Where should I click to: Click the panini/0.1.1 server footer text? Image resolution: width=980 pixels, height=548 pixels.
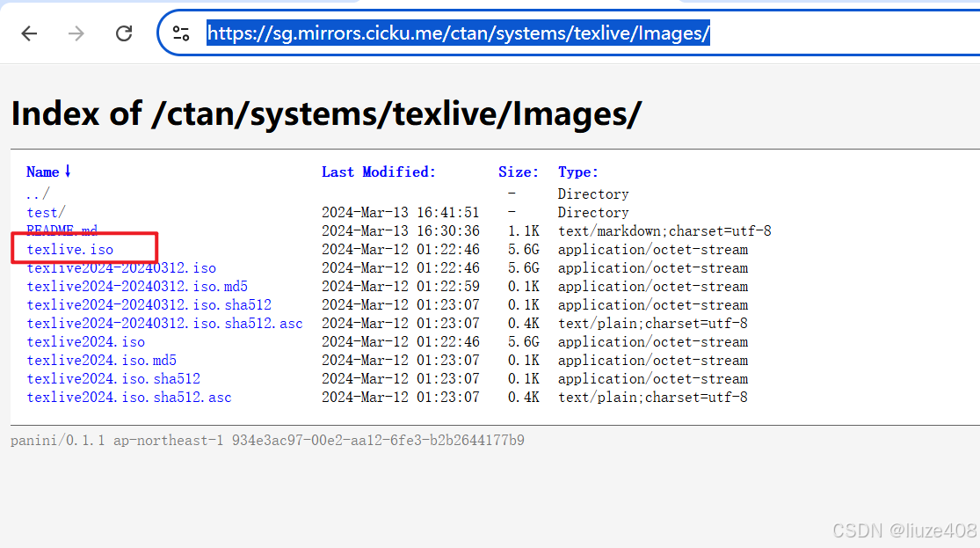[267, 441]
